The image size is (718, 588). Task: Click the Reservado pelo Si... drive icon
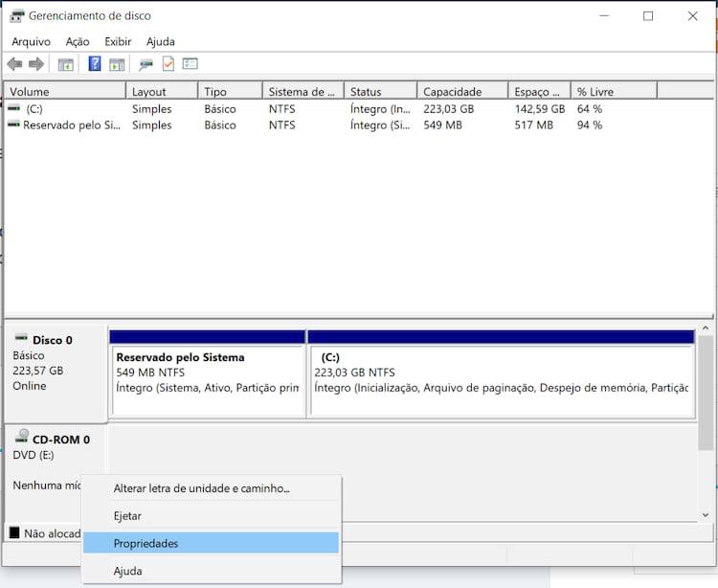14,124
